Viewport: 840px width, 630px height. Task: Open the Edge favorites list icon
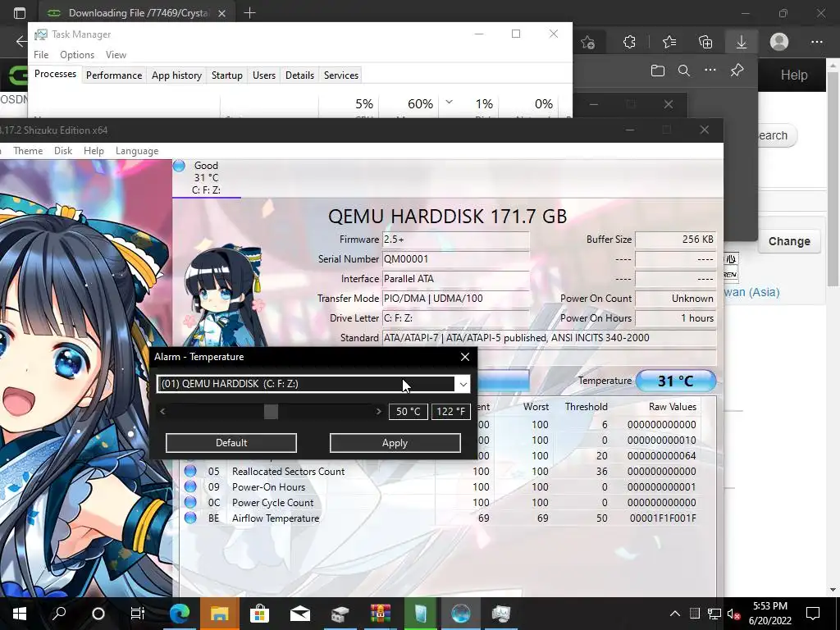pyautogui.click(x=669, y=42)
